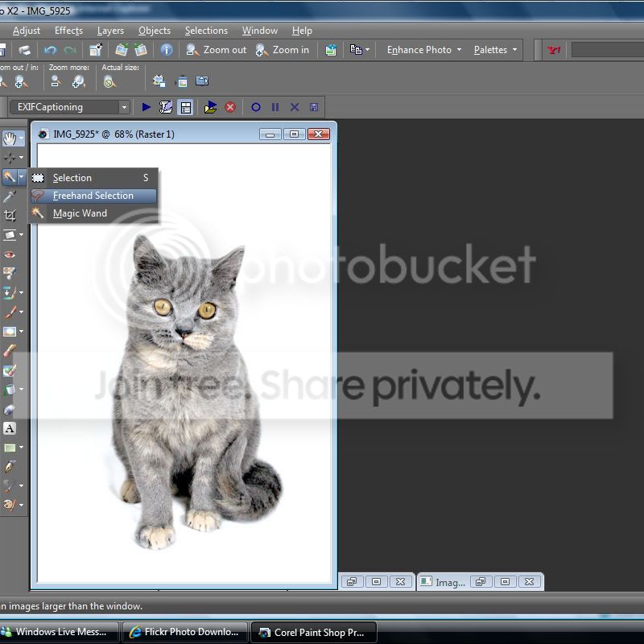Open the EXIFCaptioning script dropdown
Screen dimensions: 644x644
[x=124, y=107]
